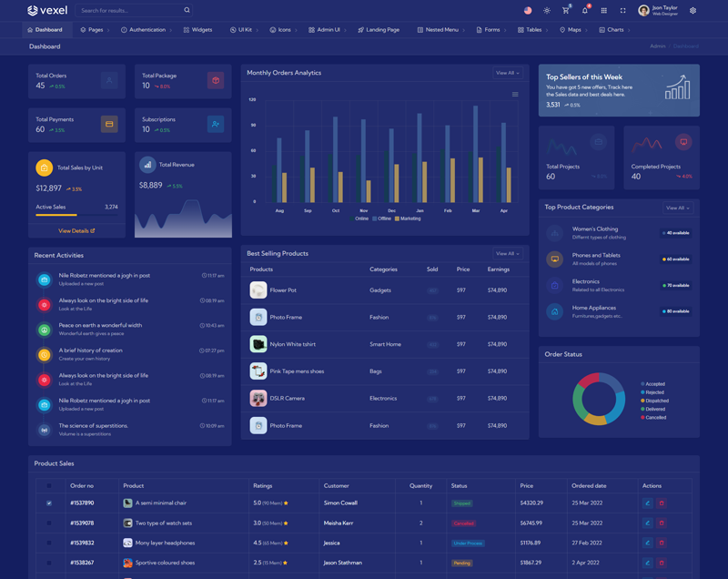Toggle light theme with sun icon
The height and width of the screenshot is (579, 728).
click(x=547, y=11)
